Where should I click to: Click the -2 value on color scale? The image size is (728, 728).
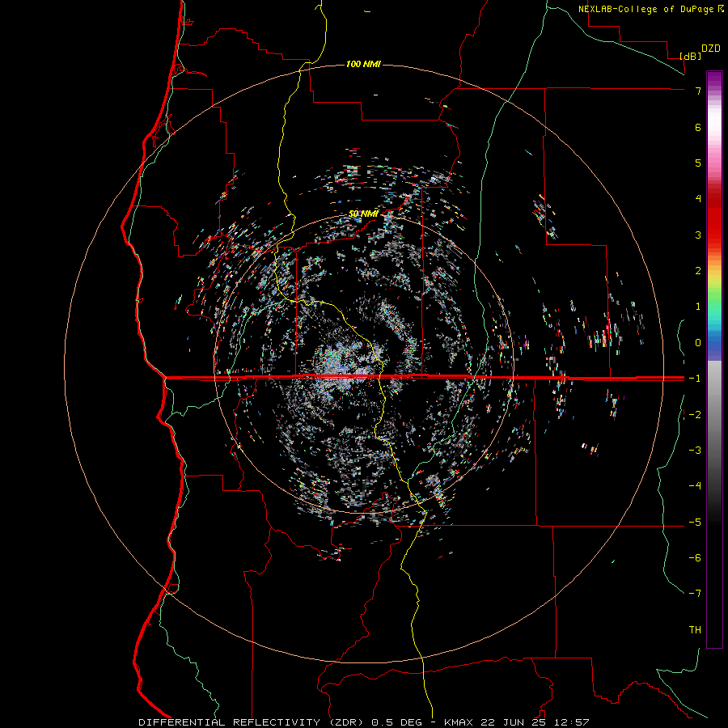695,414
